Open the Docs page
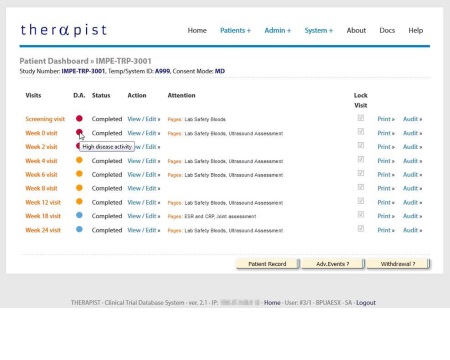The width and height of the screenshot is (450, 360). pyautogui.click(x=387, y=30)
